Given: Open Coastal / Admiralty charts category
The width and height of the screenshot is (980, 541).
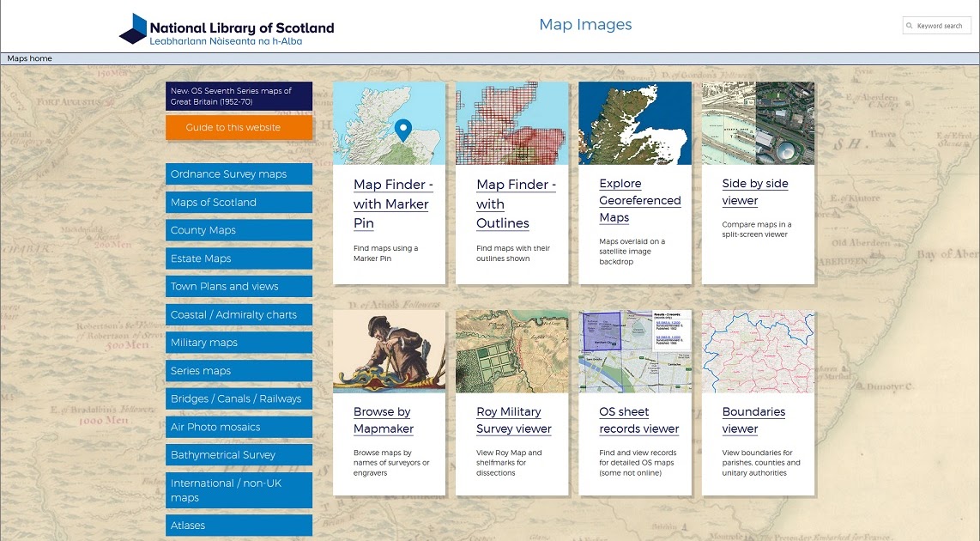Looking at the screenshot, I should 238,314.
